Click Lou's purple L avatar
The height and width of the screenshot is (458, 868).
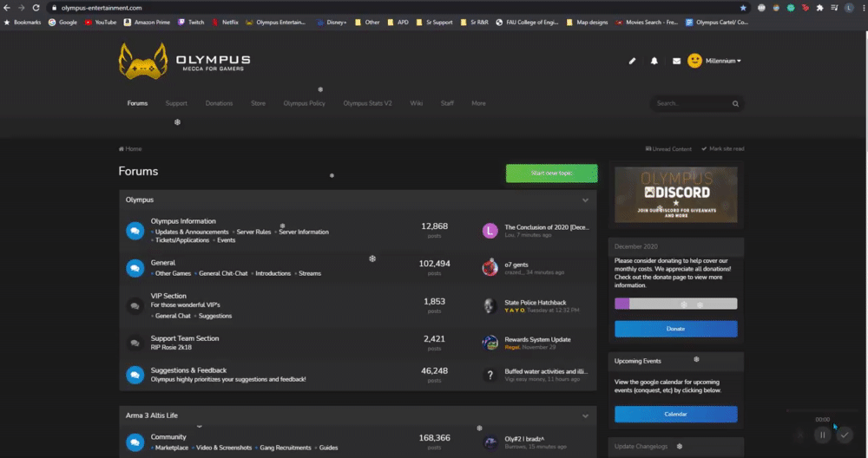490,231
